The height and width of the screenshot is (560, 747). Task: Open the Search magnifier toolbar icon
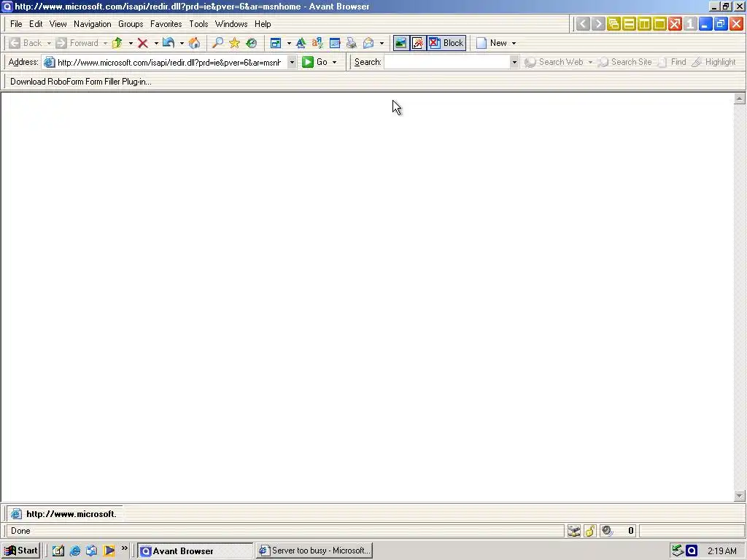[217, 43]
